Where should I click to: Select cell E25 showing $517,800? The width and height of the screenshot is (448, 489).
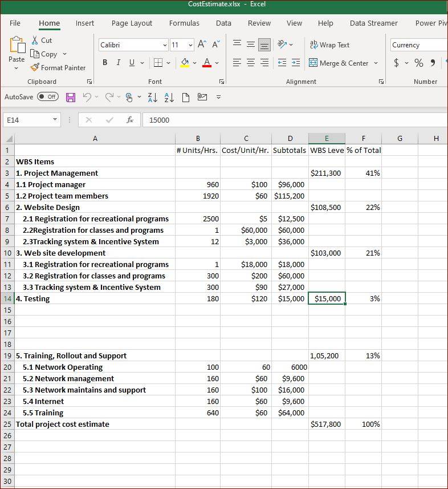(327, 424)
